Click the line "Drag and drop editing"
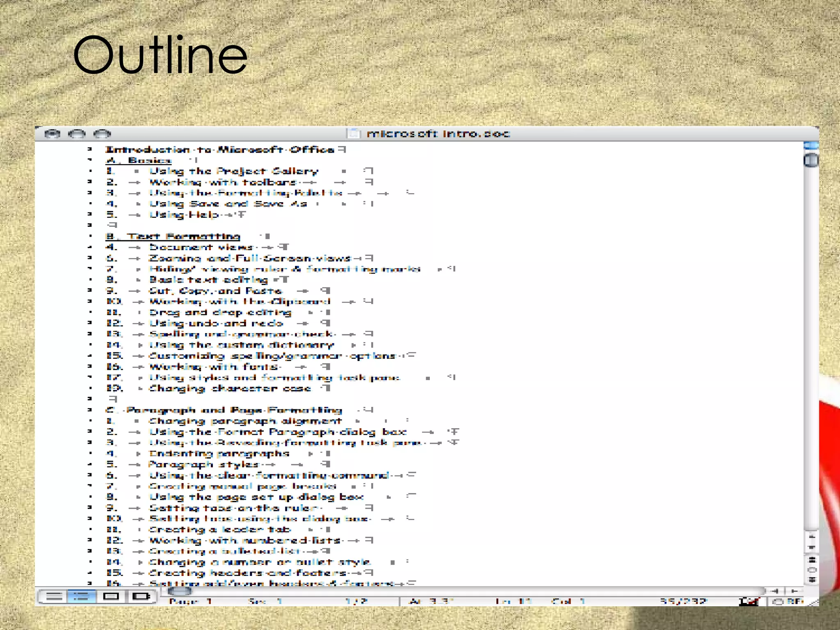Viewport: 840px width, 630px height. [220, 312]
